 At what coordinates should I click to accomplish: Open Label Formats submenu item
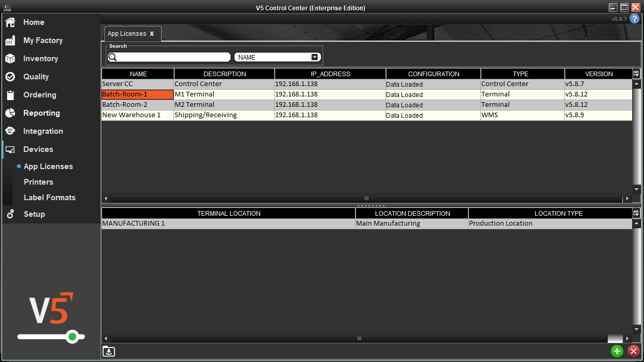pyautogui.click(x=49, y=198)
